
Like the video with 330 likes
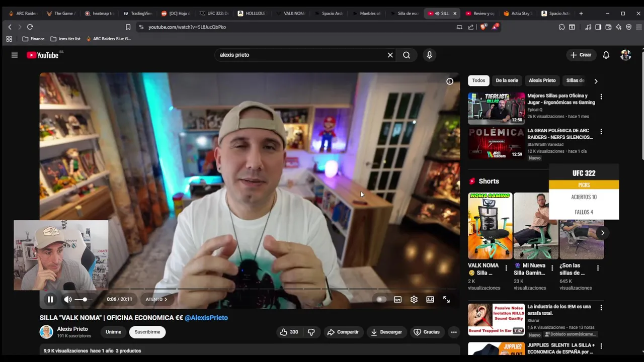(x=289, y=332)
